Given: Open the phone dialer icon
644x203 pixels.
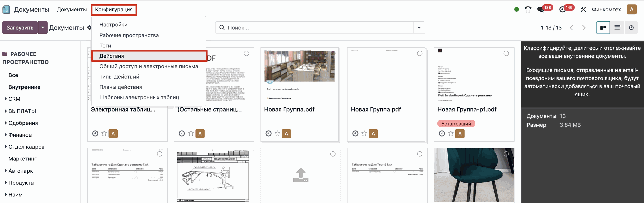Looking at the screenshot, I should (x=528, y=9).
